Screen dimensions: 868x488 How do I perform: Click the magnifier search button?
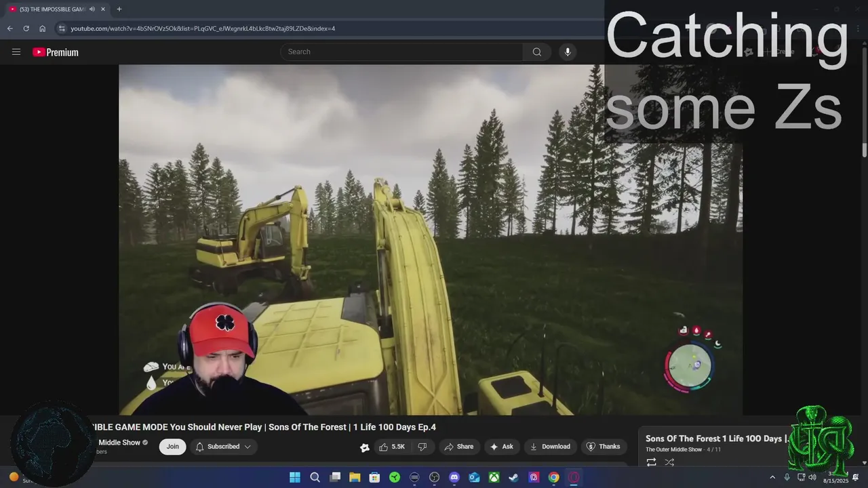click(x=537, y=52)
